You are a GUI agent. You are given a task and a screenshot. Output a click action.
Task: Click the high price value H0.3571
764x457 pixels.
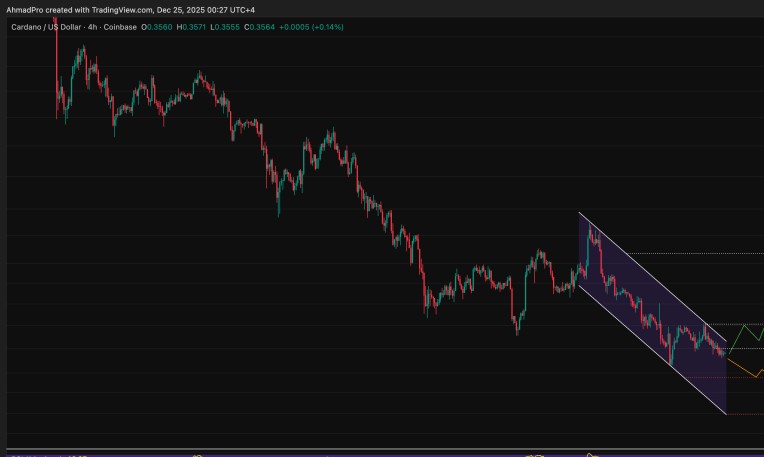[190, 27]
